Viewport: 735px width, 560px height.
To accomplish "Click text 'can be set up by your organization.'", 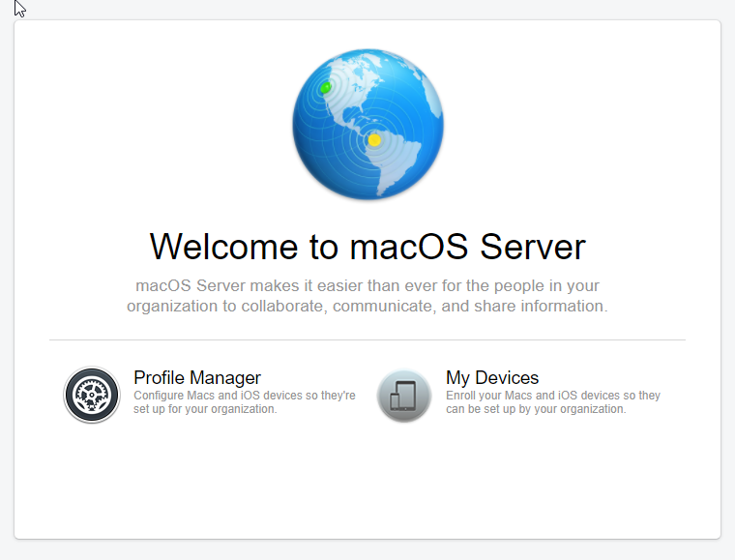I will pos(536,409).
